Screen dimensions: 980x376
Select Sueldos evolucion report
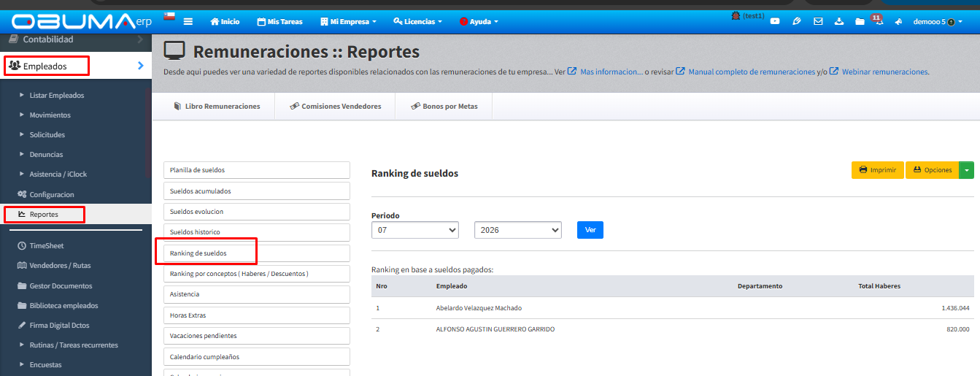click(257, 212)
